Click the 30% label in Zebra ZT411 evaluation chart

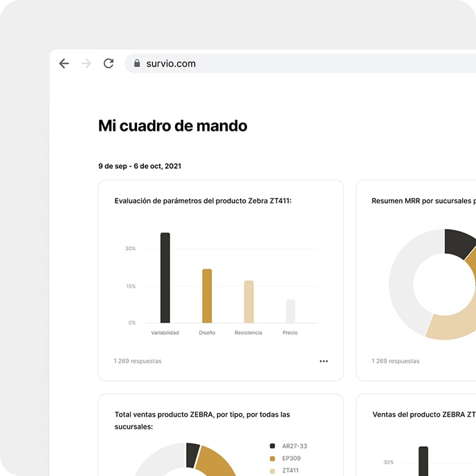coord(131,248)
